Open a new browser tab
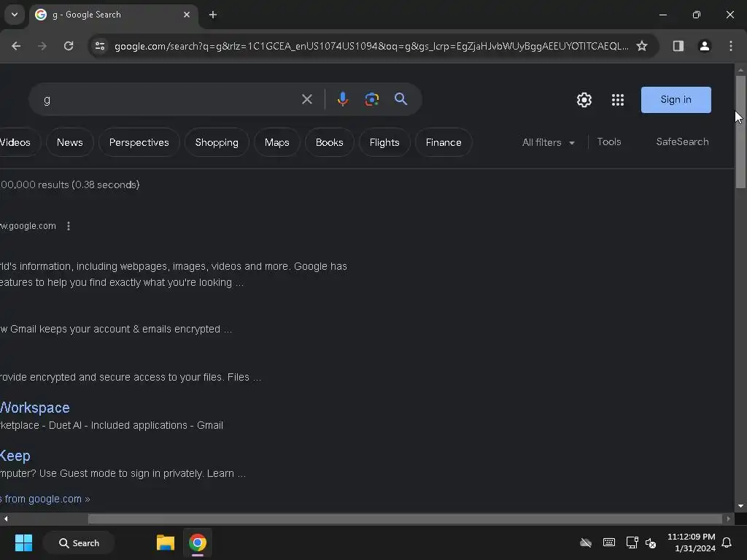 213,15
